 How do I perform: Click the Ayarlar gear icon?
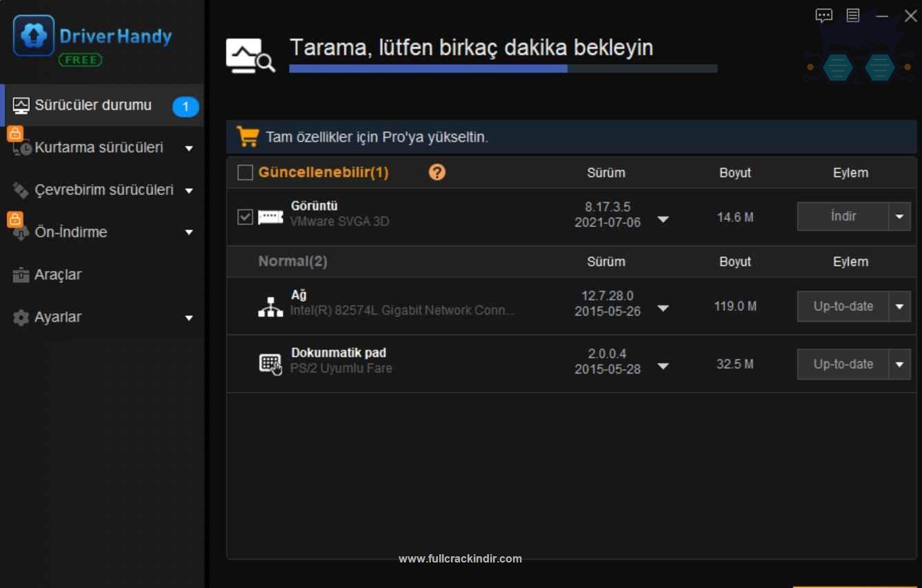point(21,318)
